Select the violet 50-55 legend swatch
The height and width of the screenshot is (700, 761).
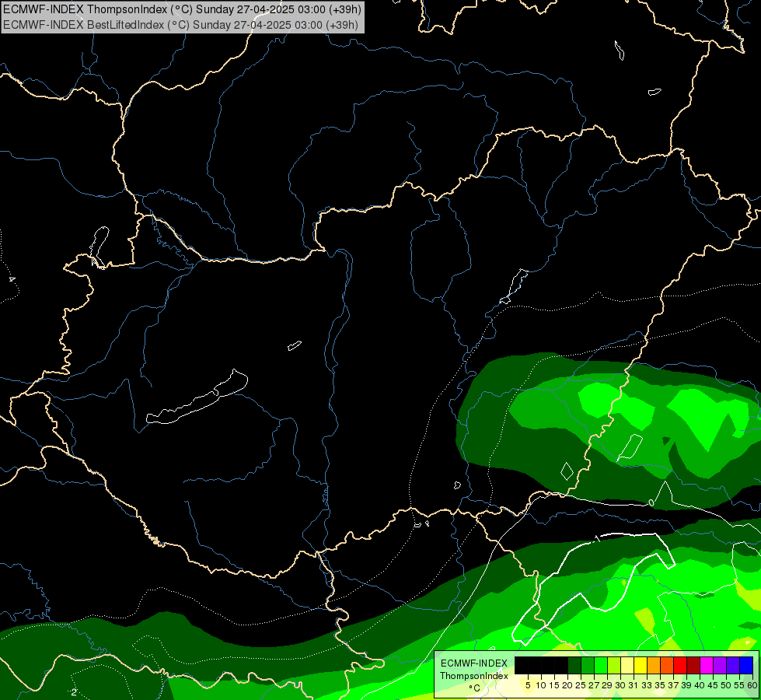click(x=733, y=666)
